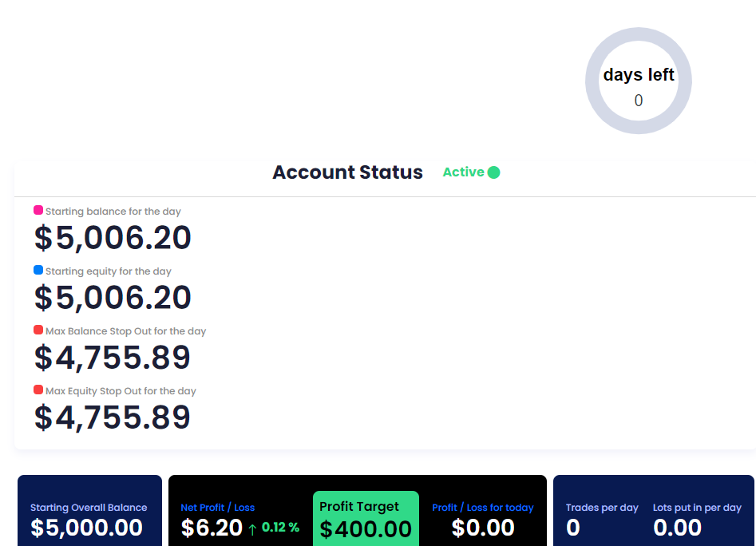Click the green up arrow beside 0.12 %
Screen dimensions: 756x546
[x=252, y=528]
